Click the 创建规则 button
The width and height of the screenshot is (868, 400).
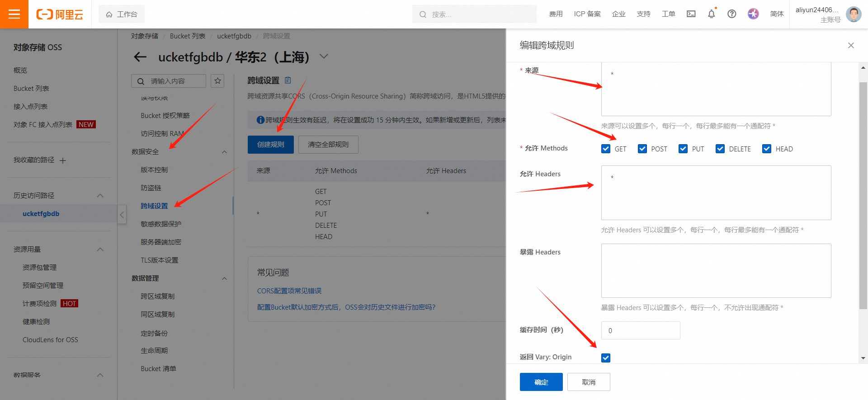tap(270, 145)
